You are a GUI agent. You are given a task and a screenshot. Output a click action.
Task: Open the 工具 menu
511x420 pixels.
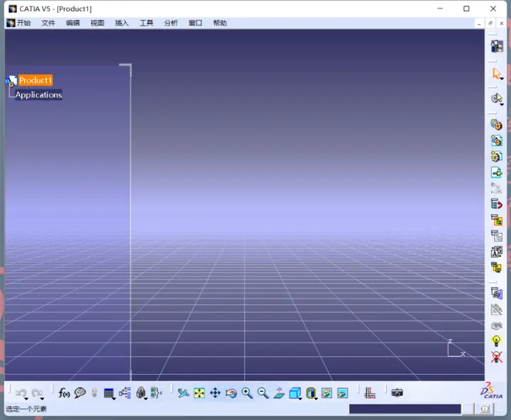pyautogui.click(x=146, y=23)
